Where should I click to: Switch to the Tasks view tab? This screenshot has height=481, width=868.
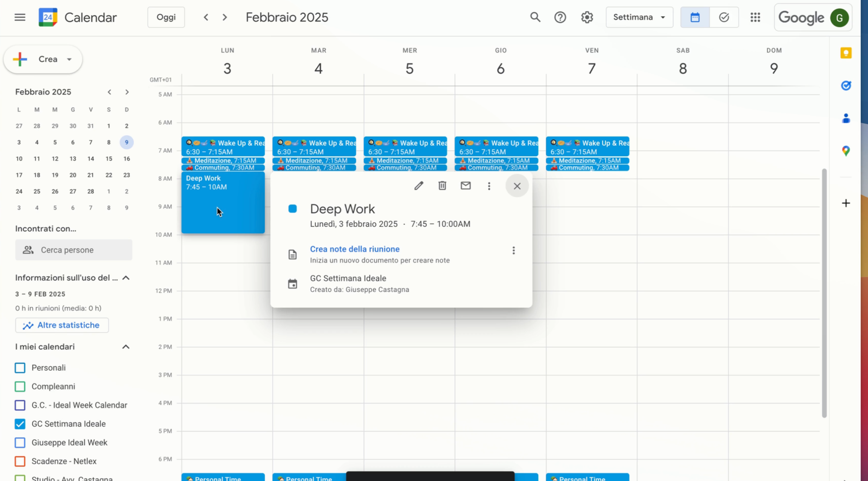(723, 17)
